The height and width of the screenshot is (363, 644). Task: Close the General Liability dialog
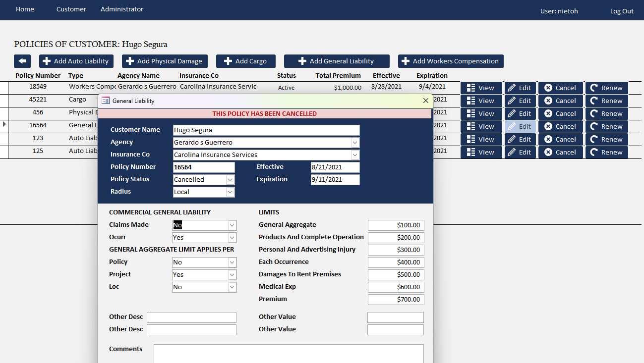point(425,101)
